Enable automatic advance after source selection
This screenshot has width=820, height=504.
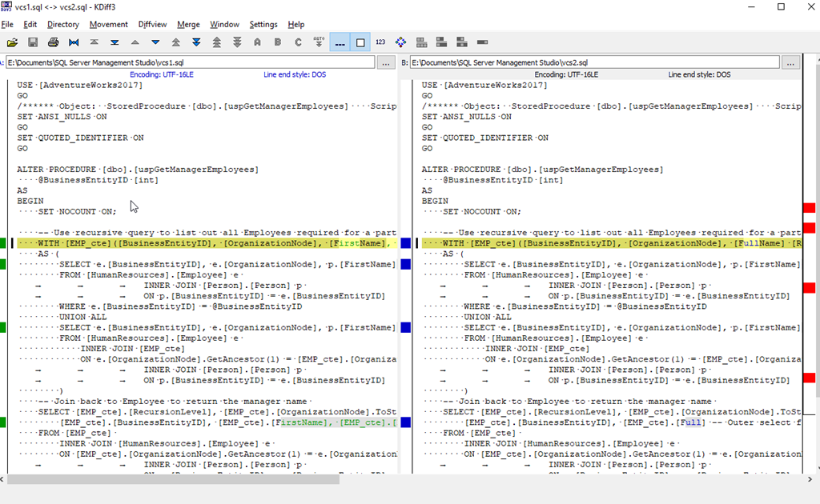pos(319,42)
